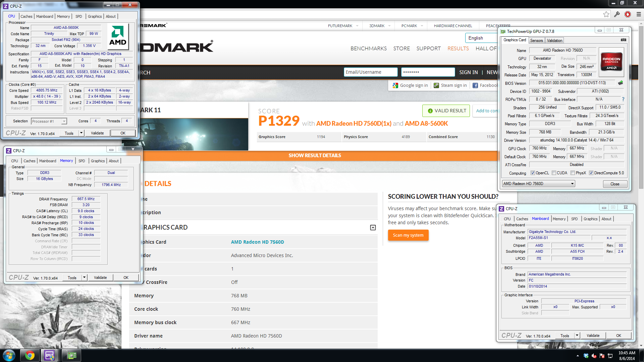Click the Scan my system button
This screenshot has width=644, height=362.
[408, 235]
